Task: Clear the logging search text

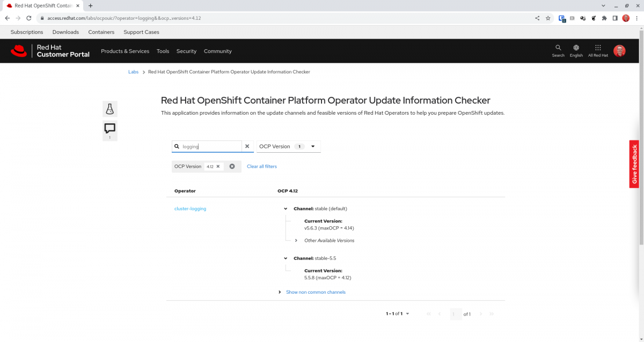Action: [247, 146]
